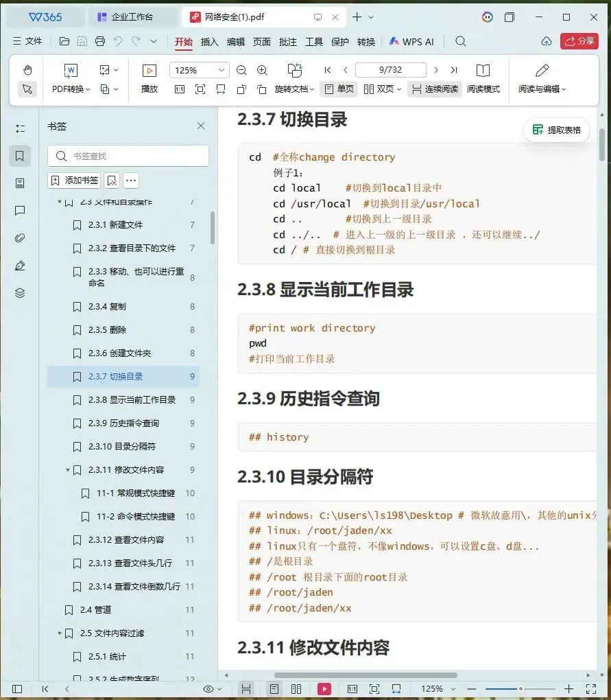Image resolution: width=611 pixels, height=700 pixels.
Task: Open the thumbnails sidebar icon
Action: click(20, 183)
